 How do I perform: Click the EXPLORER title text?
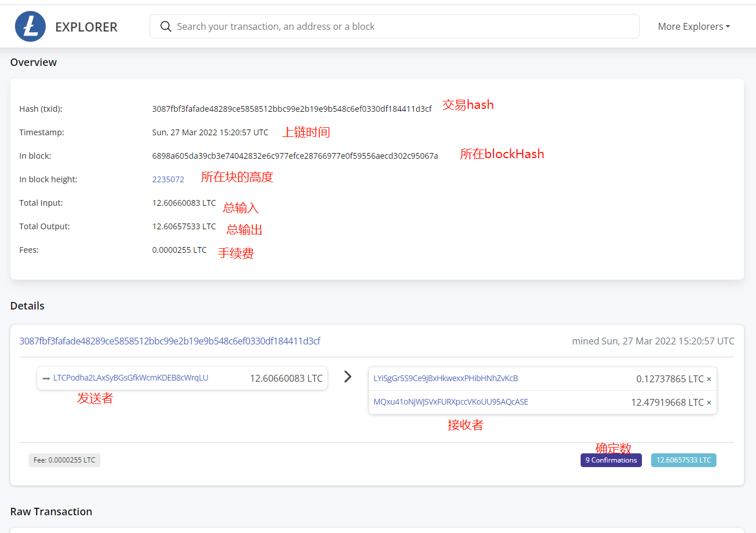click(x=86, y=27)
